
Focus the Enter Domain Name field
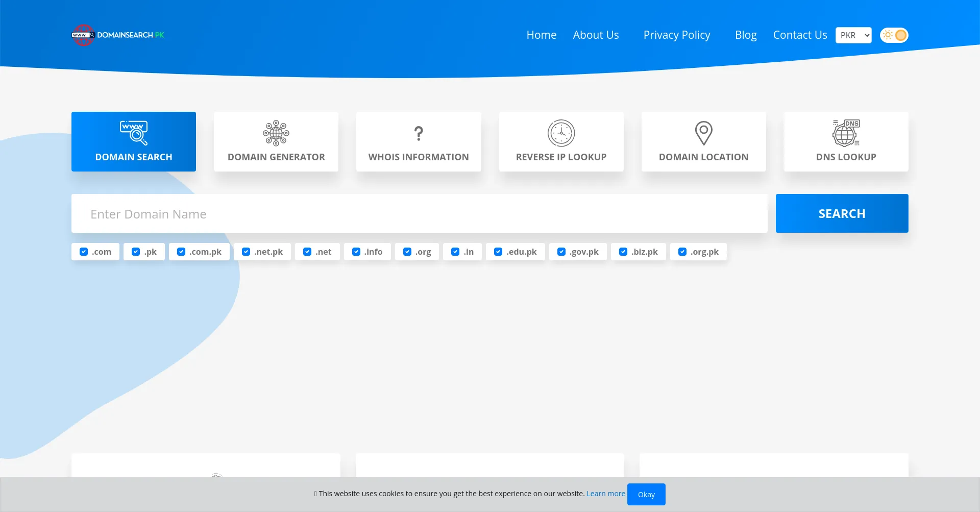pyautogui.click(x=420, y=213)
